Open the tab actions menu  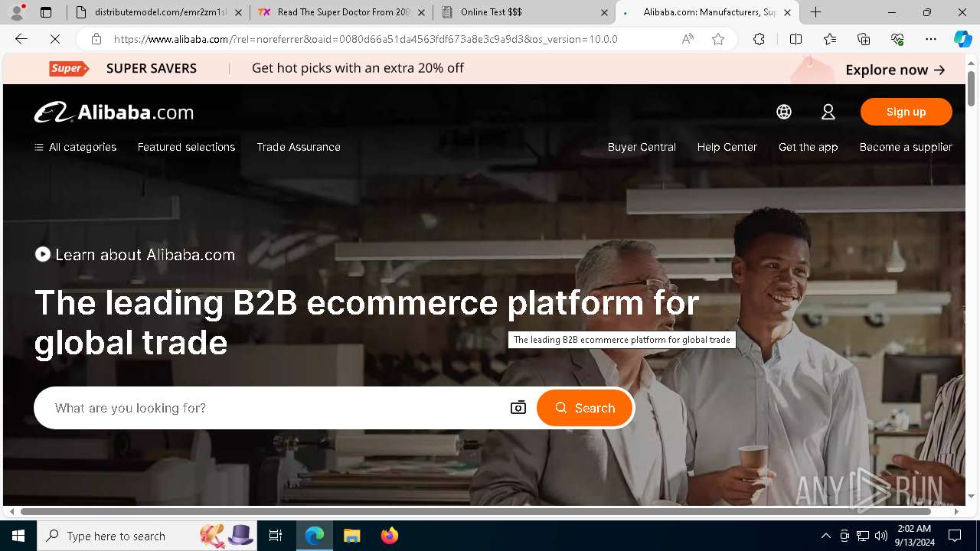46,12
